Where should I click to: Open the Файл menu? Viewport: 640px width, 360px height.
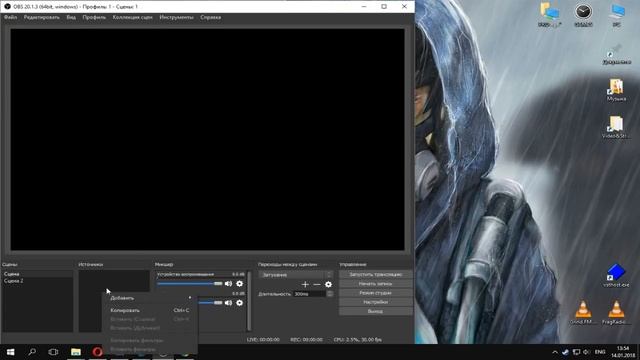click(11, 18)
